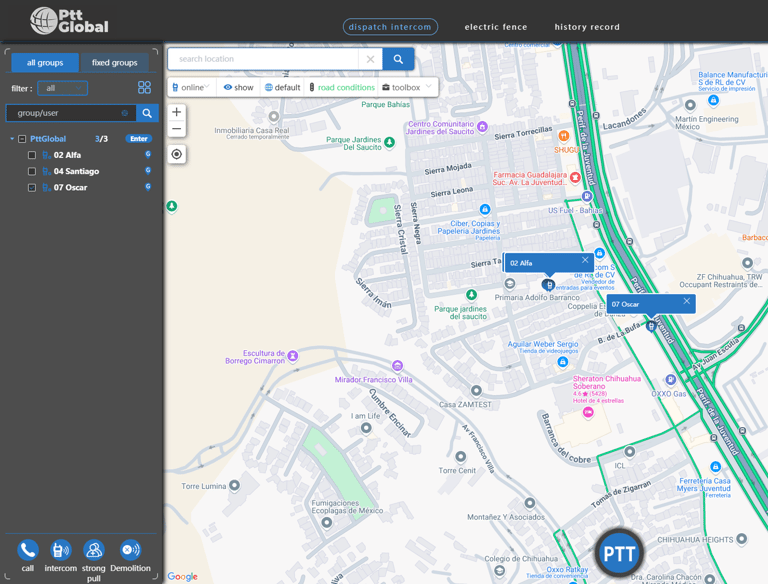
Task: Center map with the locate target icon
Action: 177,154
